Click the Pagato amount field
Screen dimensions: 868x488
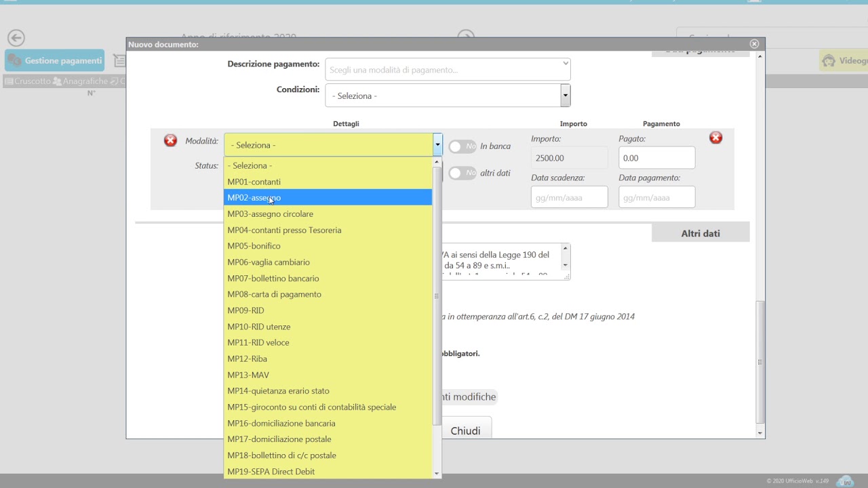(656, 158)
